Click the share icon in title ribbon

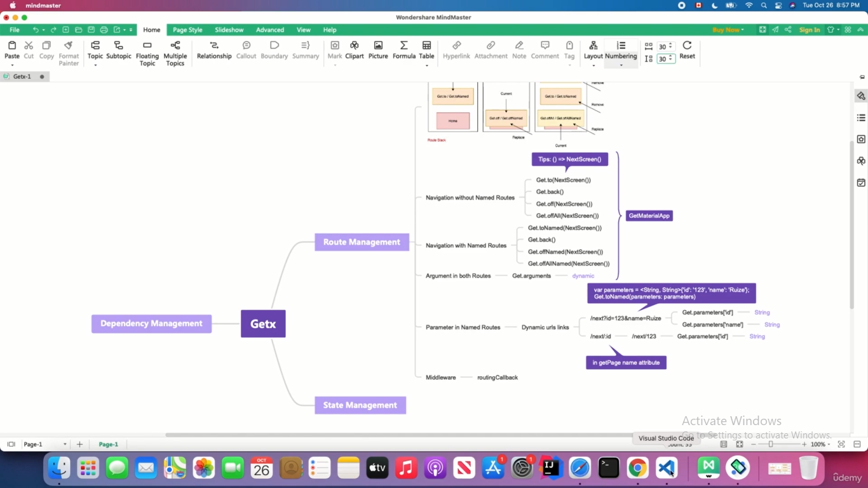(x=788, y=30)
